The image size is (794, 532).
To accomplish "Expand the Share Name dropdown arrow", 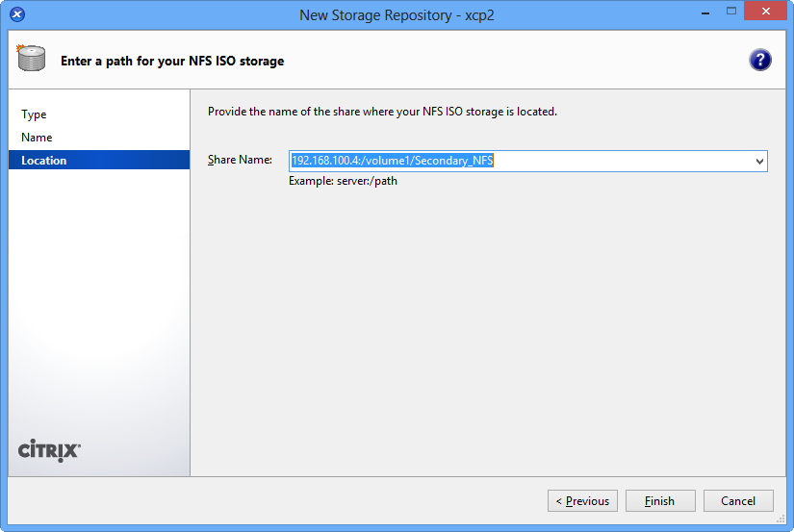I will point(759,162).
